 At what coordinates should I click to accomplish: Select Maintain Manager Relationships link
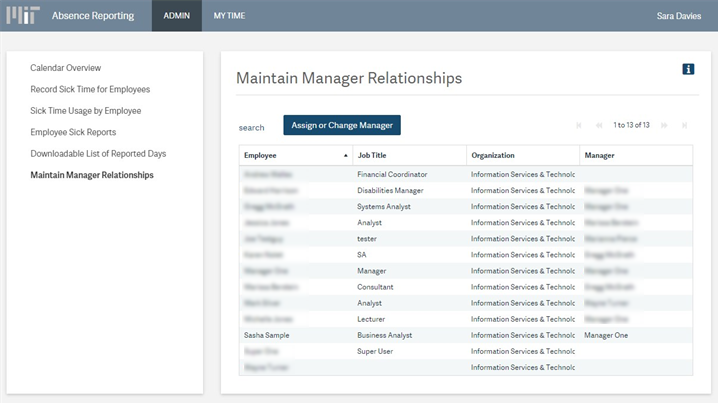(92, 175)
